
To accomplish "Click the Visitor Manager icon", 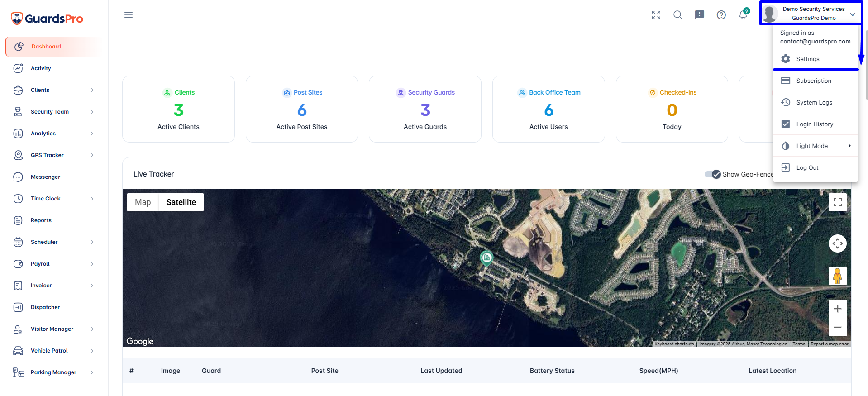I will pyautogui.click(x=18, y=329).
